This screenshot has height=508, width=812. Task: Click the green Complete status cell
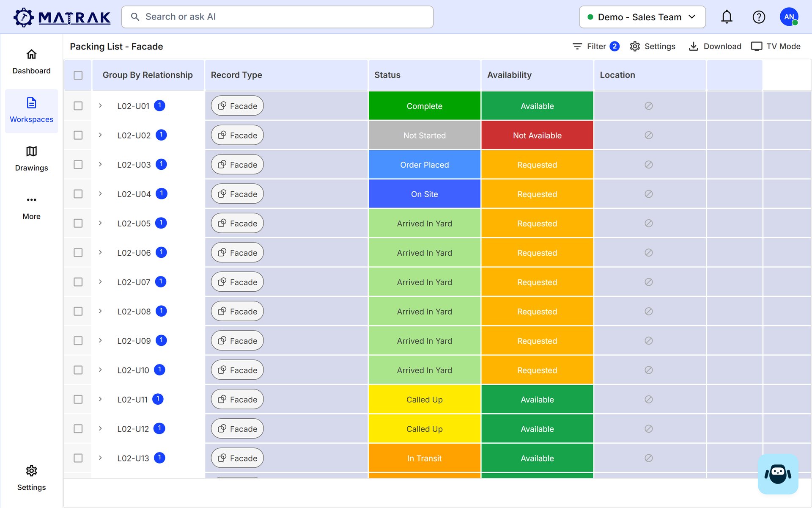424,106
